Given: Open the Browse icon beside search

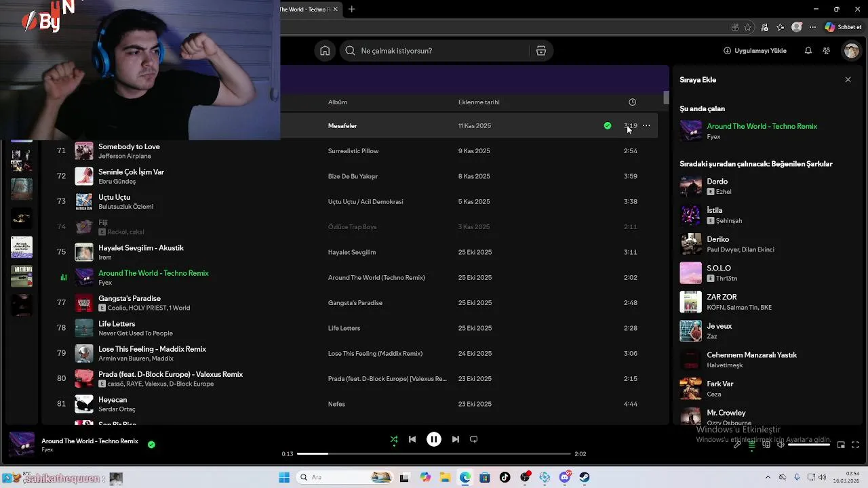Looking at the screenshot, I should pos(541,51).
